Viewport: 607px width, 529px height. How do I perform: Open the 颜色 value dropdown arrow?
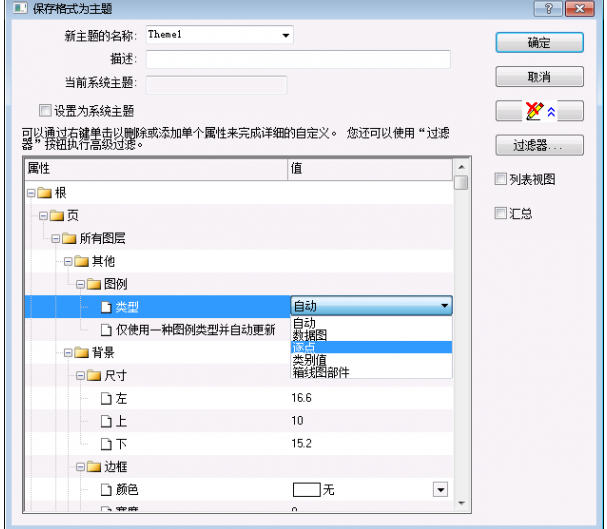pyautogui.click(x=440, y=490)
